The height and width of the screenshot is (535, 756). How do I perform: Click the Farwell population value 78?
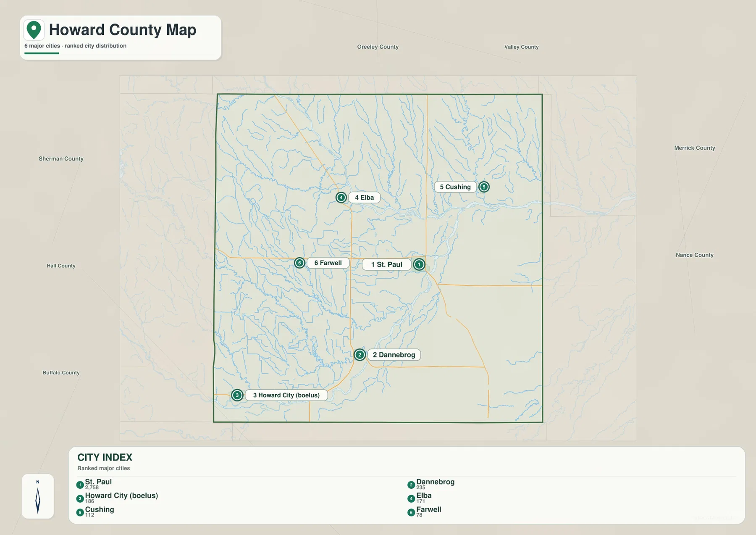[419, 515]
